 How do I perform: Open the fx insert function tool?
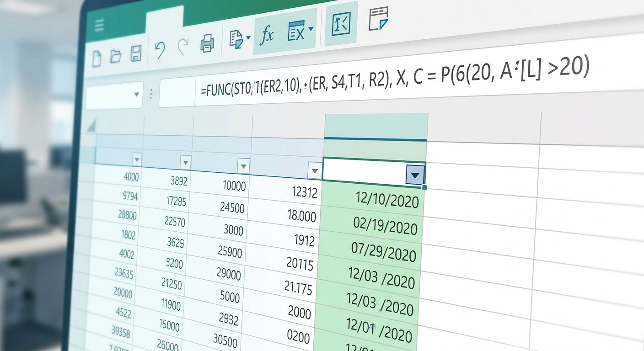click(266, 36)
